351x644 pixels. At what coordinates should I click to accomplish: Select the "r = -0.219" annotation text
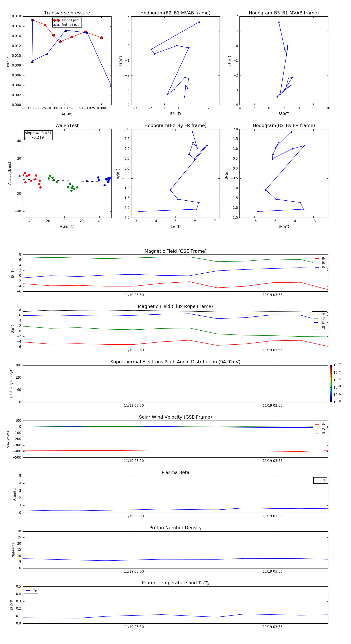click(35, 137)
